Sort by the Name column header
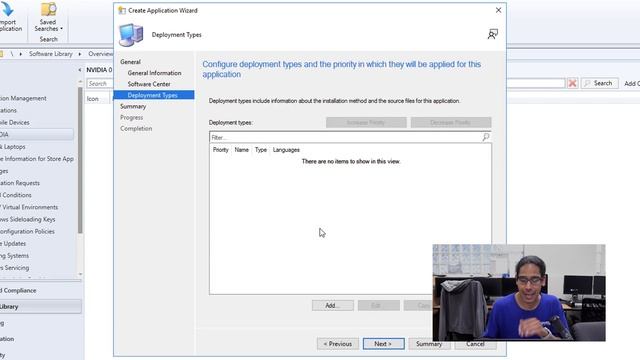Image resolution: width=640 pixels, height=360 pixels. 242,150
